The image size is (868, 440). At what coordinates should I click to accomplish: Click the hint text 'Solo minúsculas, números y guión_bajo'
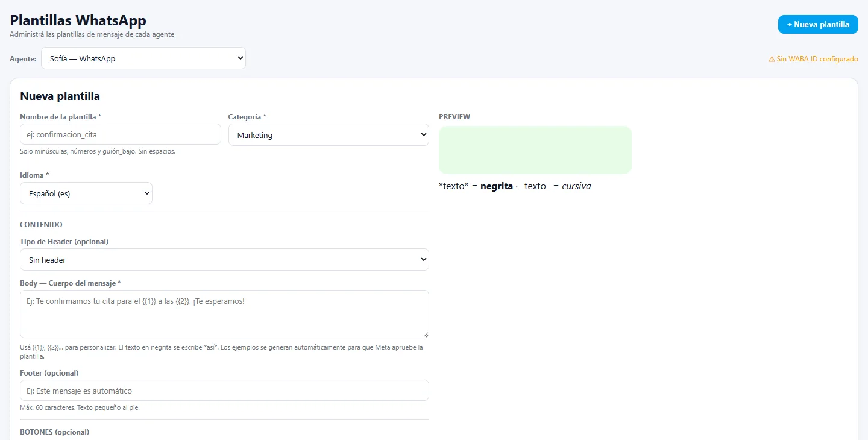coord(98,151)
